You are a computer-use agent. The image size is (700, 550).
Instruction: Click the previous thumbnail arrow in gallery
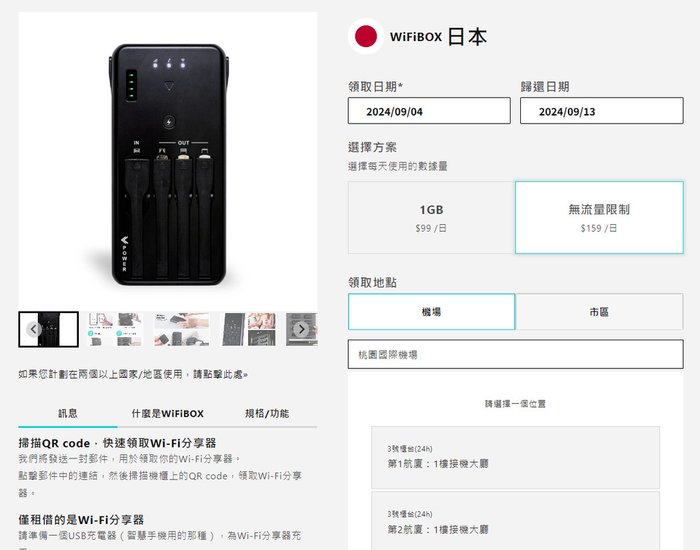(33, 329)
